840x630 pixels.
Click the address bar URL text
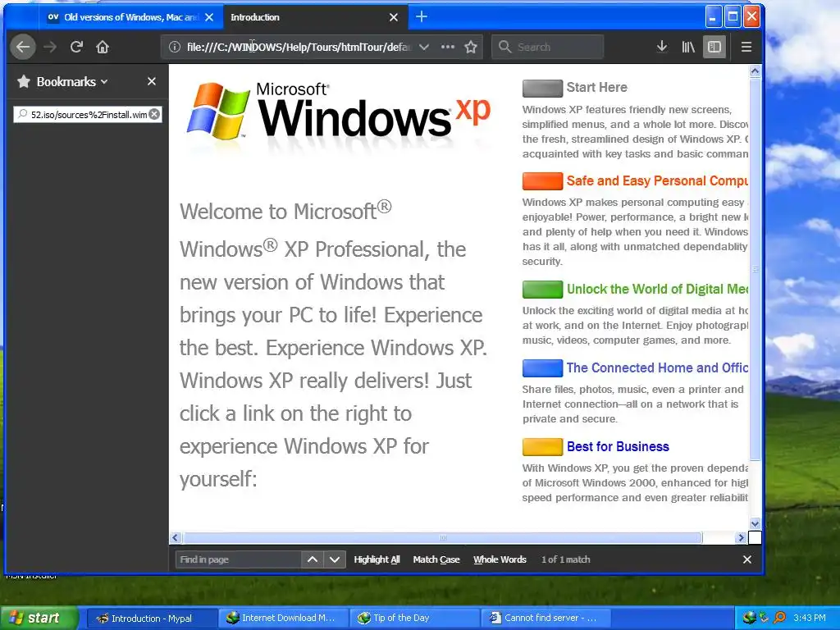click(x=298, y=47)
